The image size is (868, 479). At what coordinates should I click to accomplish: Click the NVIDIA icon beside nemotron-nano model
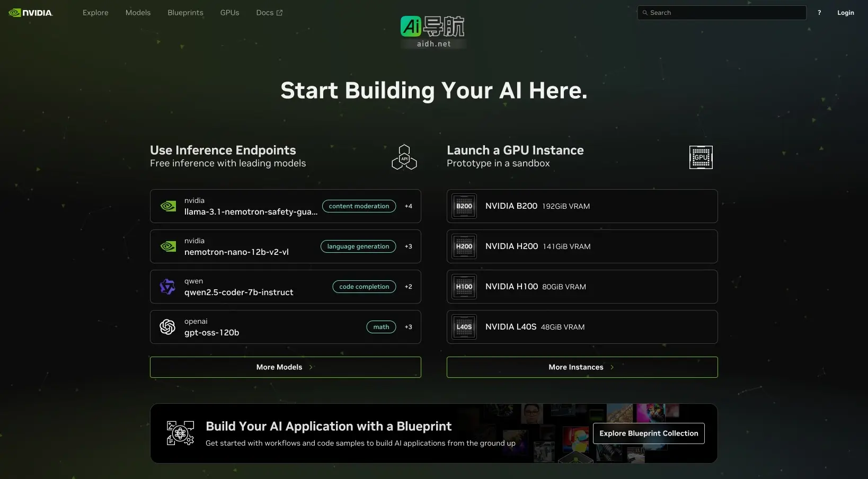(167, 246)
